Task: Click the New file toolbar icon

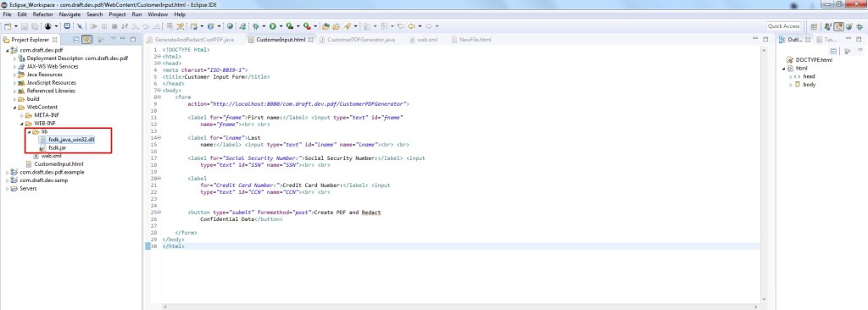Action: (x=7, y=26)
